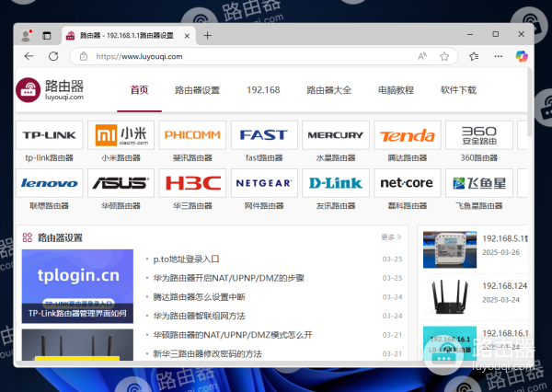Image resolution: width=552 pixels, height=392 pixels.
Task: Click the net-core brand logo
Action: tap(408, 183)
